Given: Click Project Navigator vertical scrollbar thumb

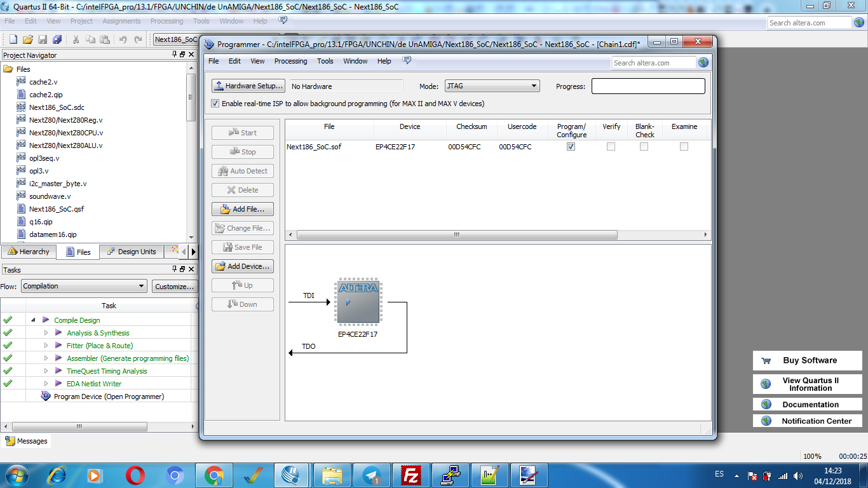Looking at the screenshot, I should (191, 97).
